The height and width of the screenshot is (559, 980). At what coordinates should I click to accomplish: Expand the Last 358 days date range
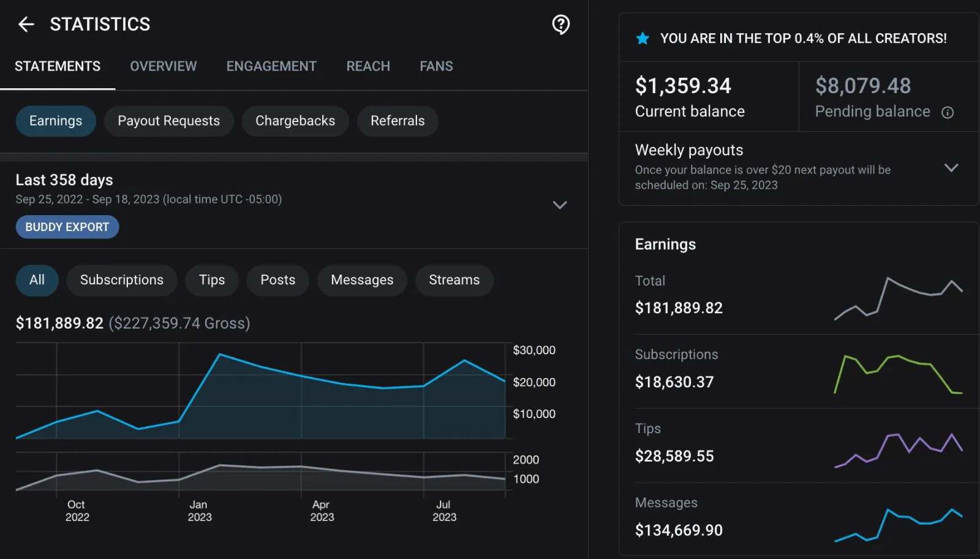point(559,205)
